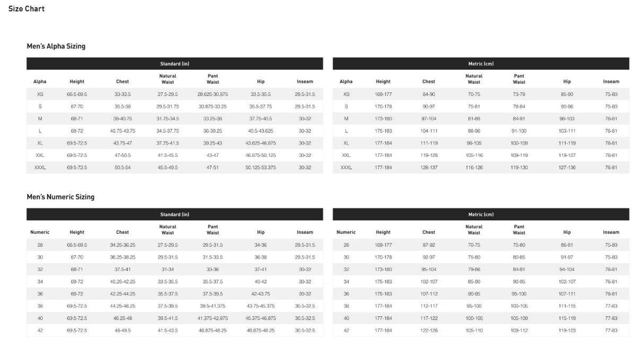Click Standard (in) header of the Numeric Sizing table
Screen dimensions: 644x353
(x=175, y=214)
